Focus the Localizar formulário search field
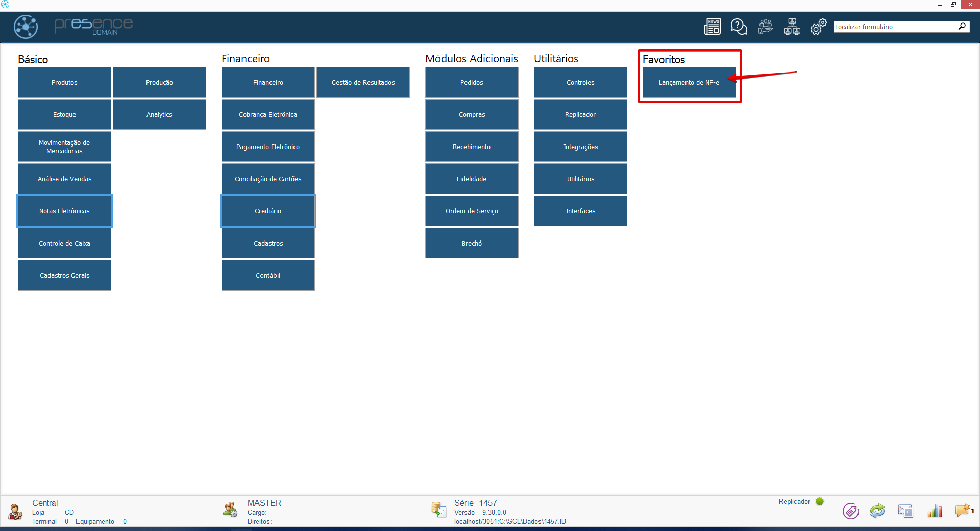The width and height of the screenshot is (980, 531). [895, 27]
